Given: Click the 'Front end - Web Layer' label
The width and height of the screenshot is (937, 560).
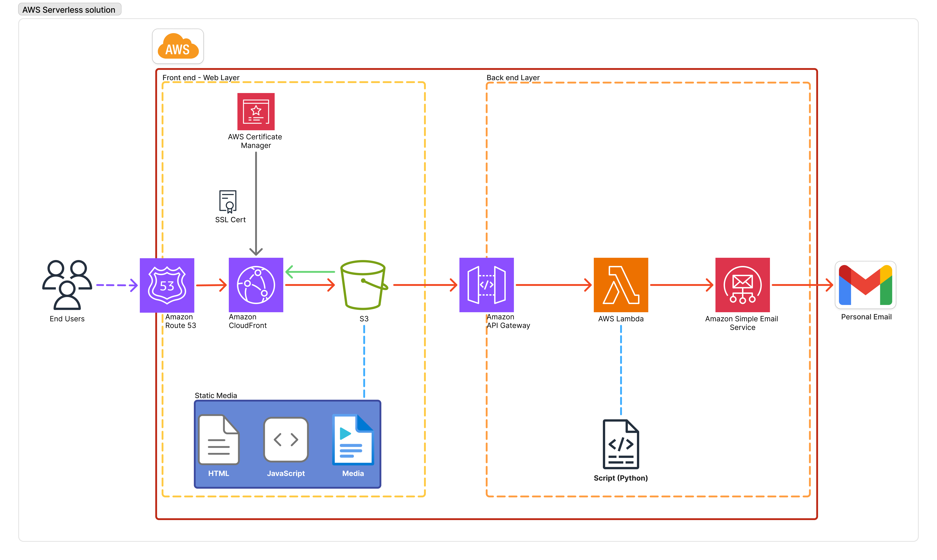Looking at the screenshot, I should [201, 77].
